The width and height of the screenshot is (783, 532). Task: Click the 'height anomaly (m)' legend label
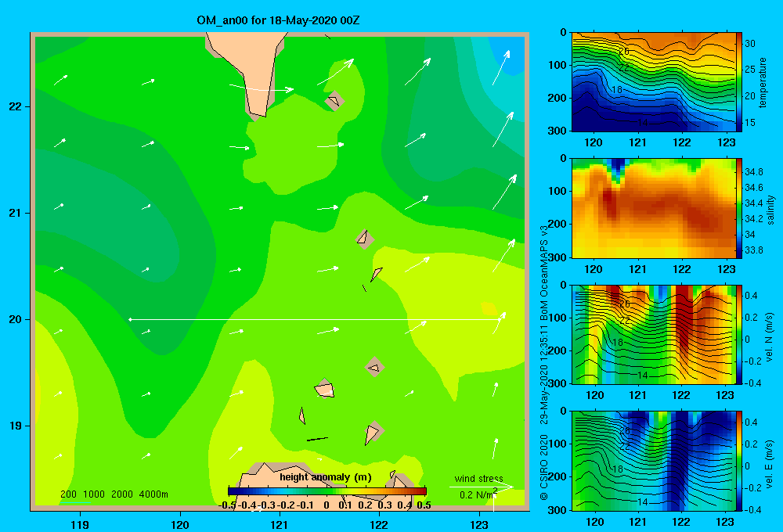(x=326, y=477)
